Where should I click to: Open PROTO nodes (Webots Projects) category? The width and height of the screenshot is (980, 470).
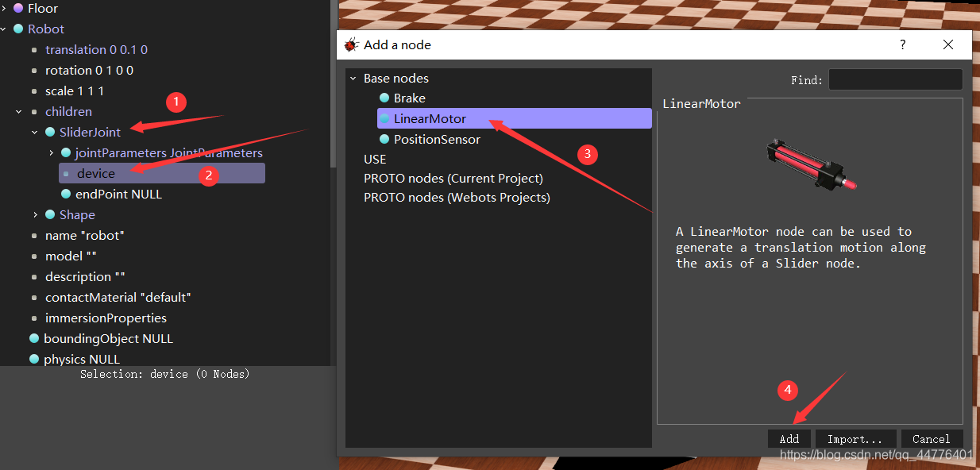457,197
